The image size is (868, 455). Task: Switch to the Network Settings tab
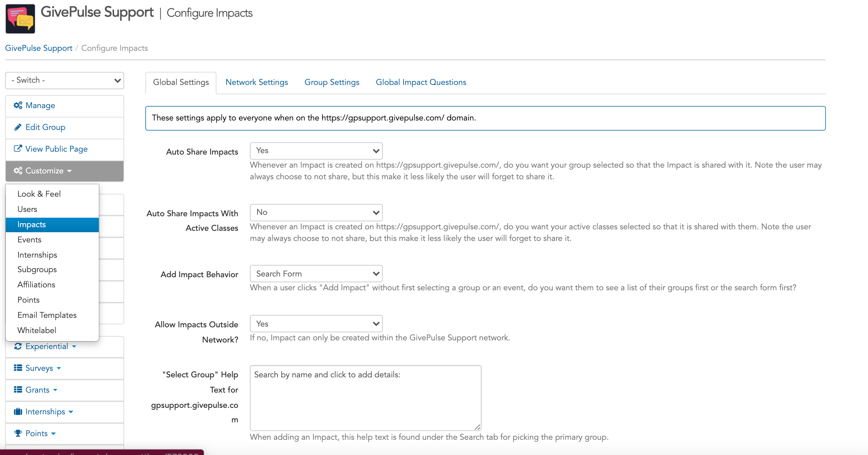[257, 82]
